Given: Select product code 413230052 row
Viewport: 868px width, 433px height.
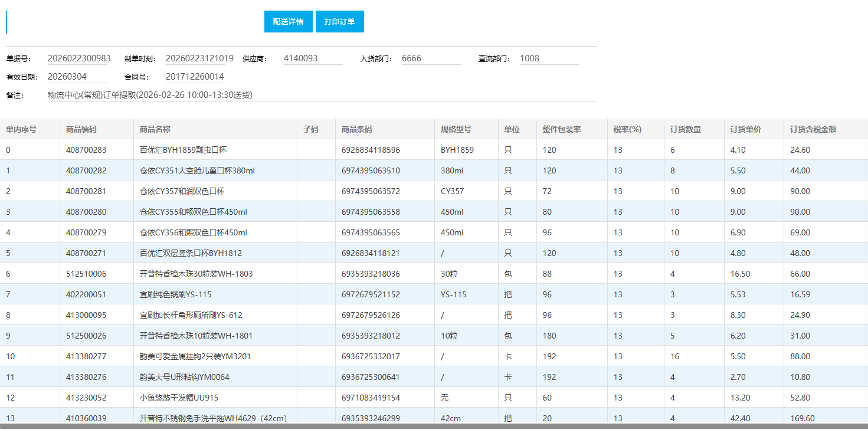Looking at the screenshot, I should click(86, 398).
